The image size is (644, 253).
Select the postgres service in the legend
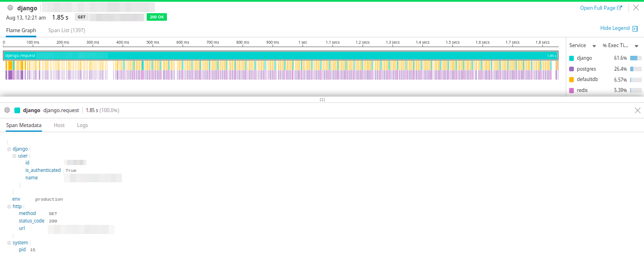click(586, 69)
